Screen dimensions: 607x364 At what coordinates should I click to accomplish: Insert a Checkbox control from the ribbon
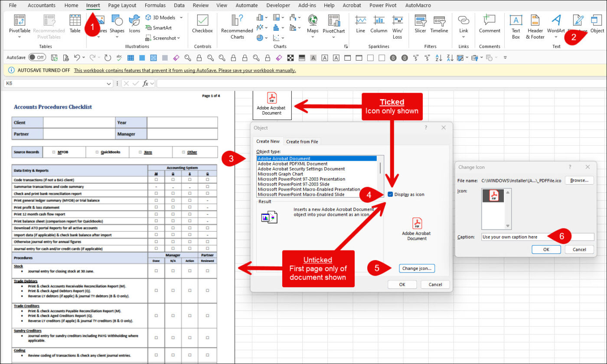(202, 24)
